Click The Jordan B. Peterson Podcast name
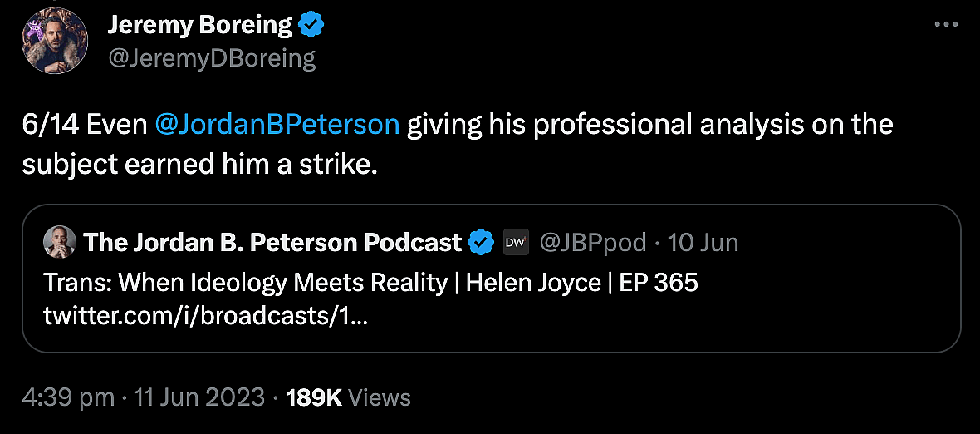The width and height of the screenshot is (980, 434). 272,242
